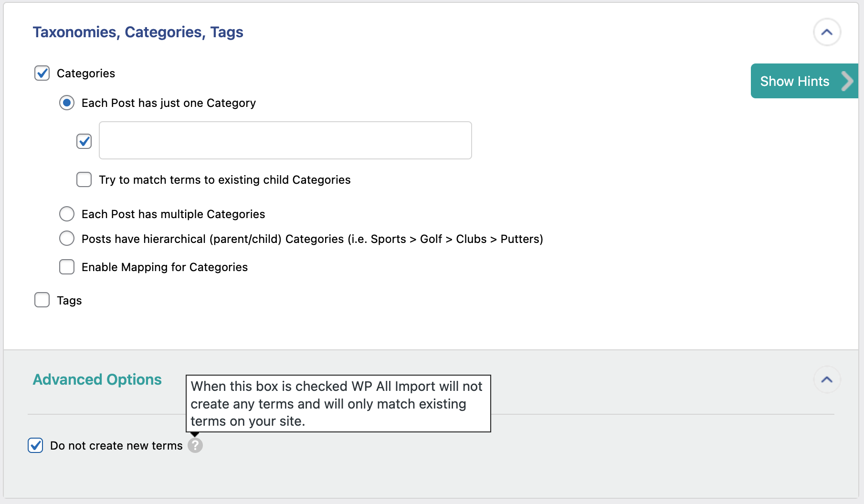Click the Advanced Options heading text
The width and height of the screenshot is (864, 504).
[x=97, y=379]
